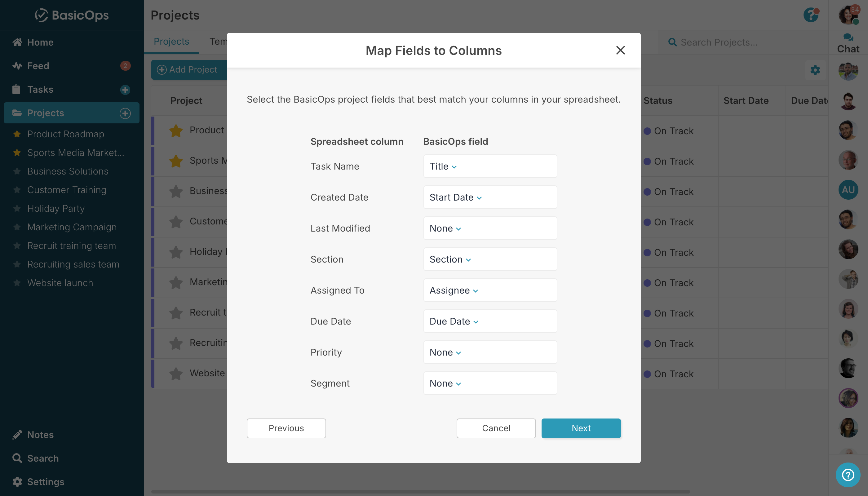Screen dimensions: 868x496
Task: Open Notes from the sidebar
Action: [x=40, y=434]
